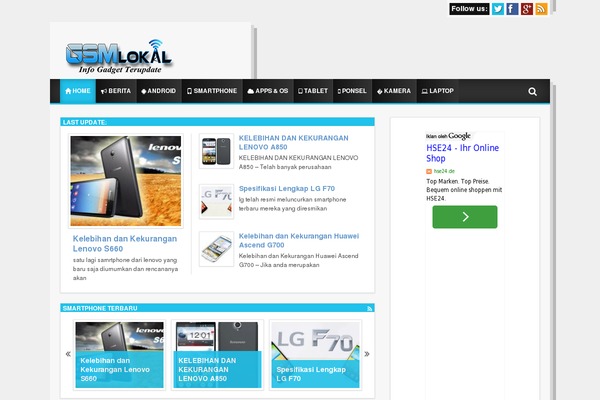Click large Lenovo S660 featured image

pyautogui.click(x=126, y=181)
